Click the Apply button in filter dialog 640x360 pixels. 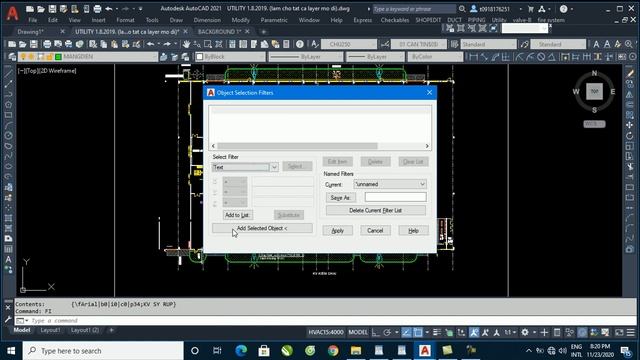pos(338,231)
